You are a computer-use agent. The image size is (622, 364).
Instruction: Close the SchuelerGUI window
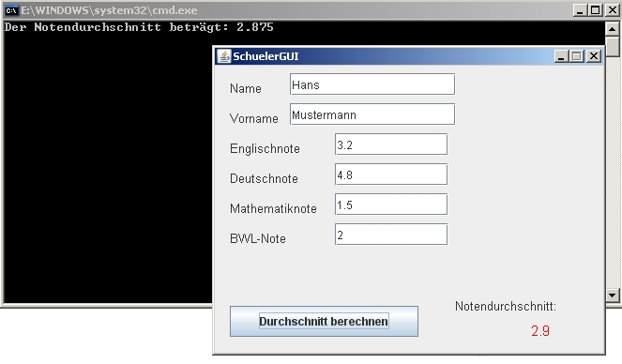594,56
